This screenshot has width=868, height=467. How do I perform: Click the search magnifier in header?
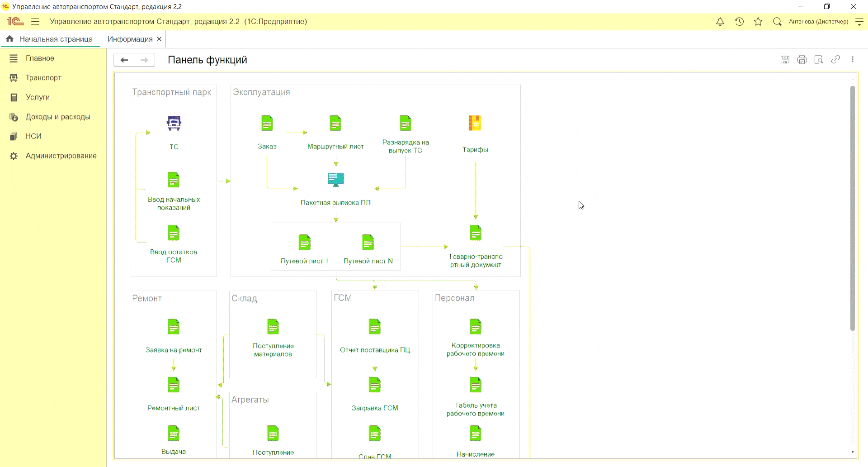click(x=777, y=22)
